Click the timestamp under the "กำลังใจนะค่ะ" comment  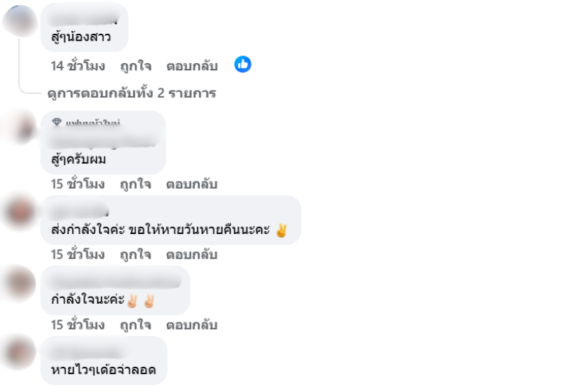click(x=78, y=325)
